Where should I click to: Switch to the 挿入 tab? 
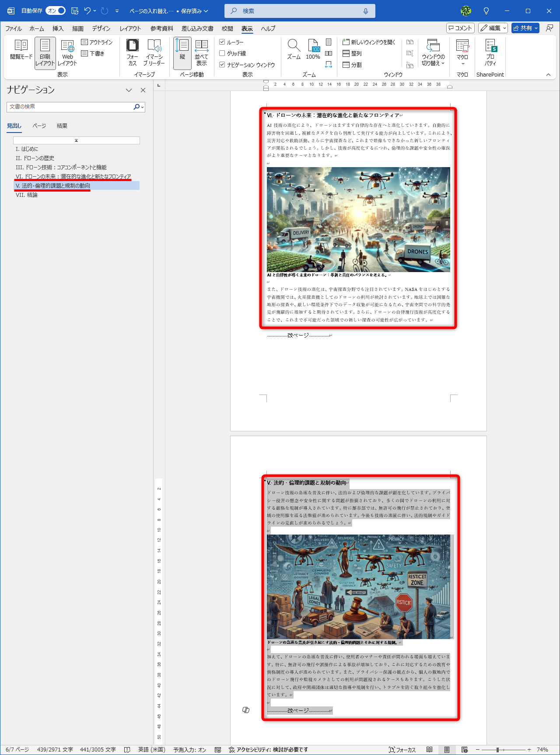[58, 28]
